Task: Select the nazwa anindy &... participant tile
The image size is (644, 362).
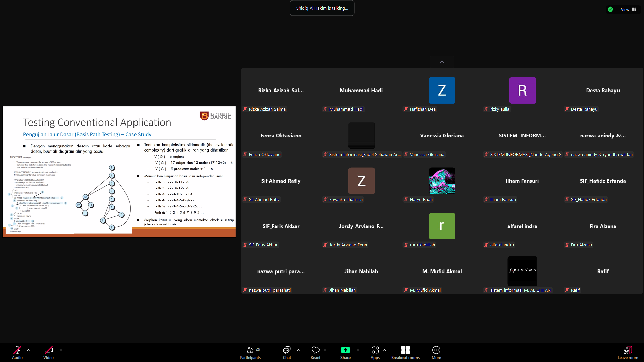Action: pos(603,136)
